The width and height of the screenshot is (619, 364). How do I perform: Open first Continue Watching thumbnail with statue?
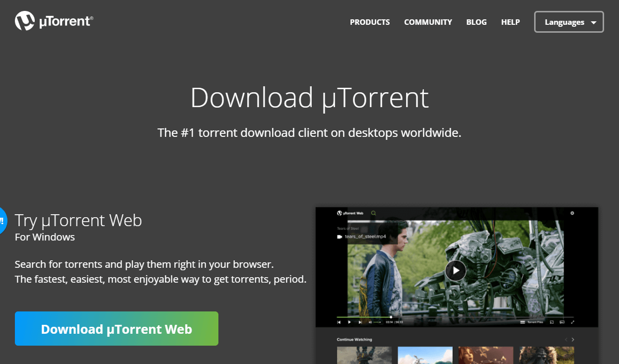coord(364,355)
